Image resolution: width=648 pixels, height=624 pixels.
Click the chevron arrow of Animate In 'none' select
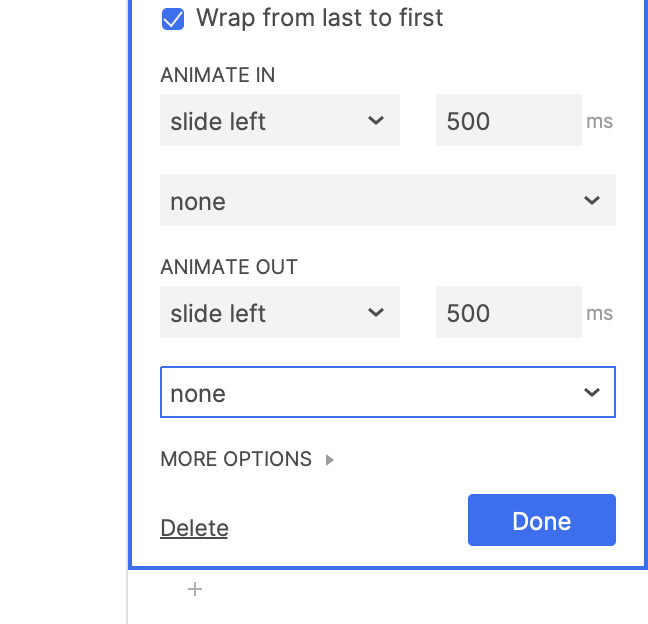(x=592, y=201)
